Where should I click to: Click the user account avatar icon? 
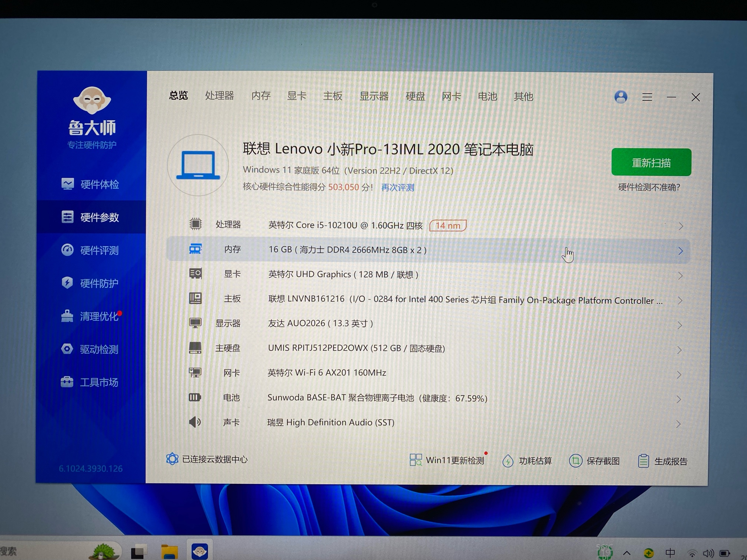[x=621, y=97]
